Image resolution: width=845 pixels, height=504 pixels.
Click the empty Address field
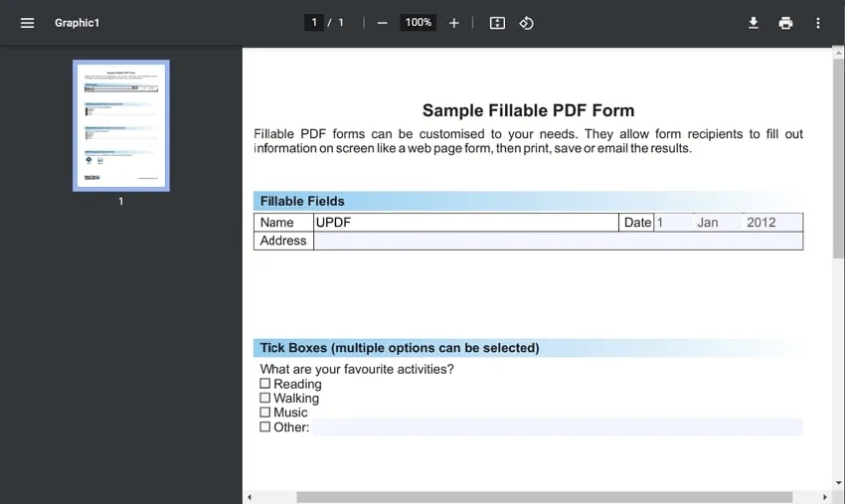tap(557, 241)
